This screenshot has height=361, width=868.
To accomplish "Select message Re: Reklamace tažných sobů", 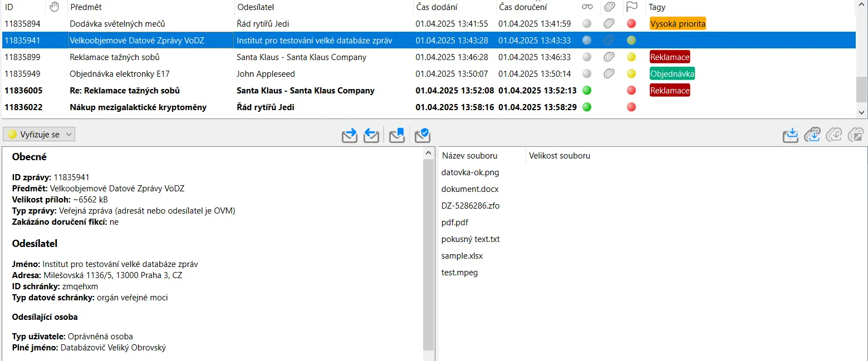I will pyautogui.click(x=125, y=91).
